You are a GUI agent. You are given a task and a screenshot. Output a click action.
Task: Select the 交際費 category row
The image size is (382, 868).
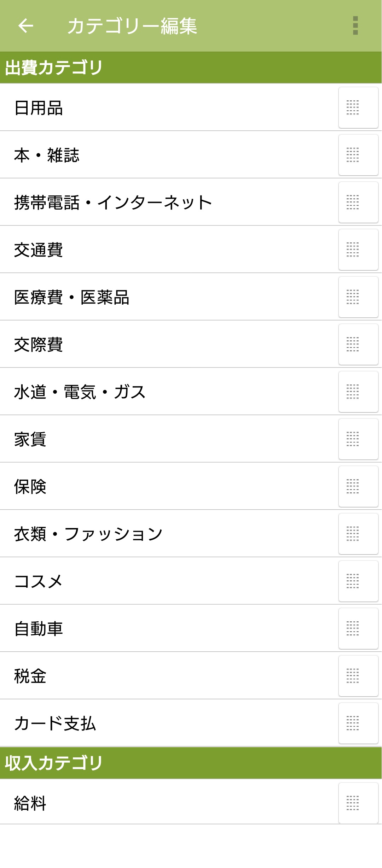pyautogui.click(x=39, y=345)
